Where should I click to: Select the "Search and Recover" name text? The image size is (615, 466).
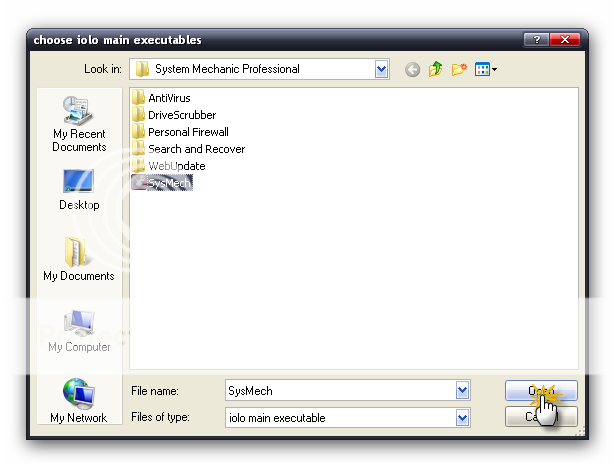pyautogui.click(x=197, y=149)
